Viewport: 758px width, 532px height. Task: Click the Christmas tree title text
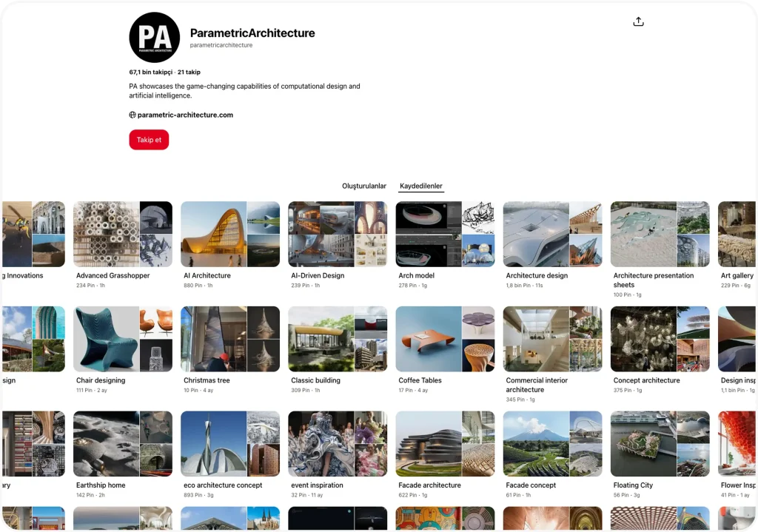coord(207,380)
